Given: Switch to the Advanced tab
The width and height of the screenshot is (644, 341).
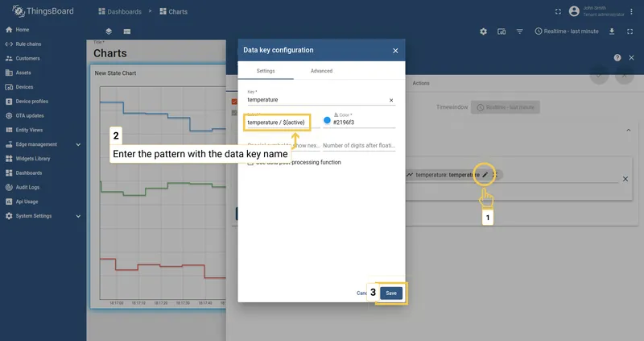Looking at the screenshot, I should pyautogui.click(x=321, y=71).
